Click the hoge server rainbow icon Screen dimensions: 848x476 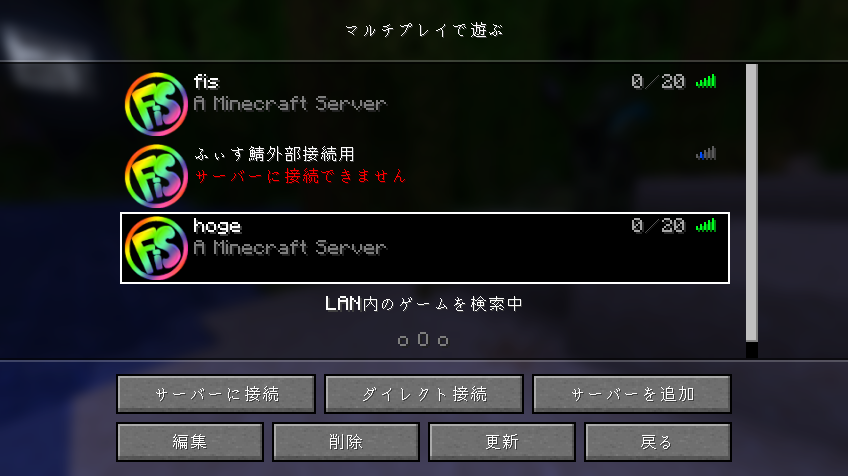[156, 248]
